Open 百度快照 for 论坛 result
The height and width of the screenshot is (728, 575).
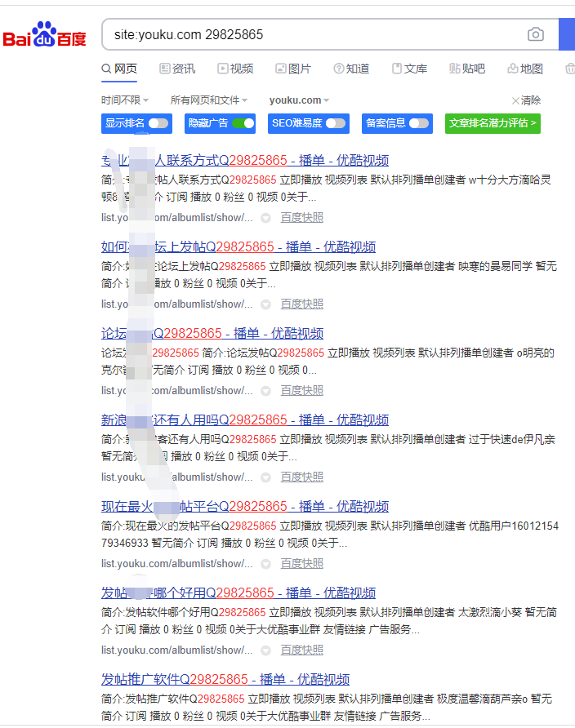(302, 391)
